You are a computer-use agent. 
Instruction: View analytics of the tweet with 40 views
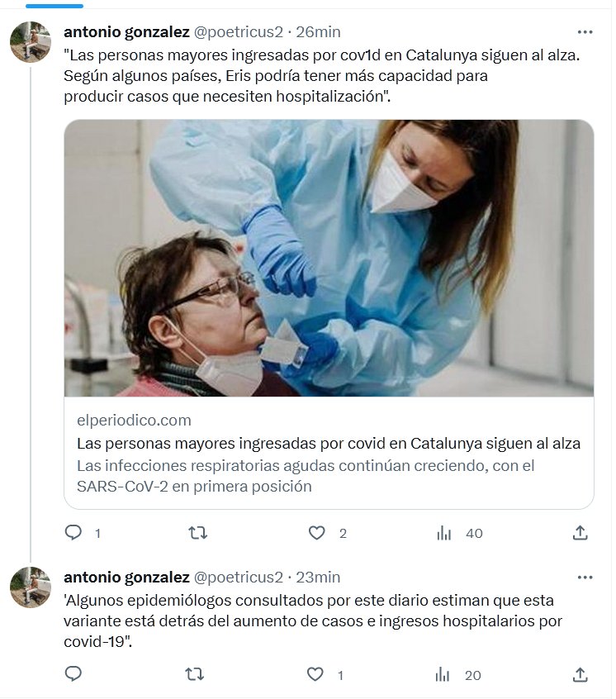pyautogui.click(x=444, y=533)
